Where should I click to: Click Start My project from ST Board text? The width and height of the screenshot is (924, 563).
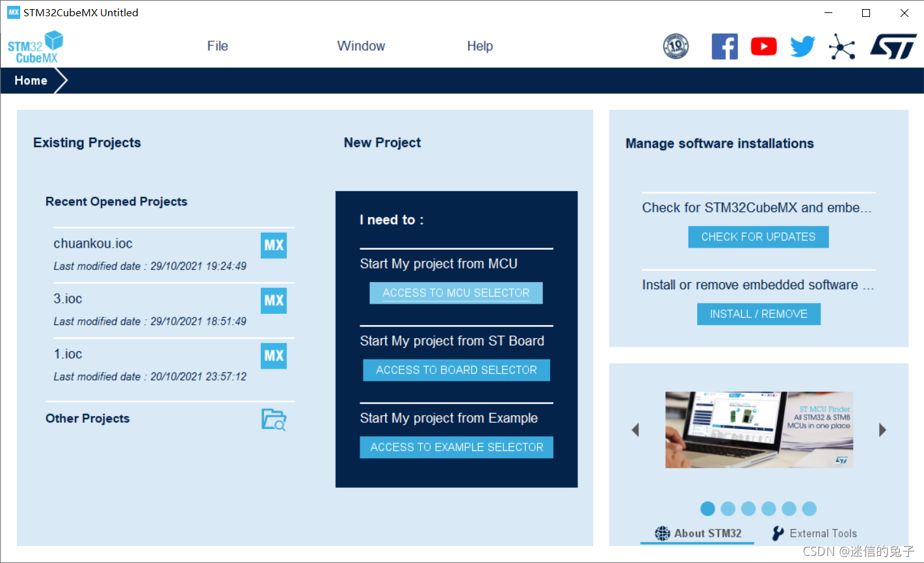coord(452,341)
